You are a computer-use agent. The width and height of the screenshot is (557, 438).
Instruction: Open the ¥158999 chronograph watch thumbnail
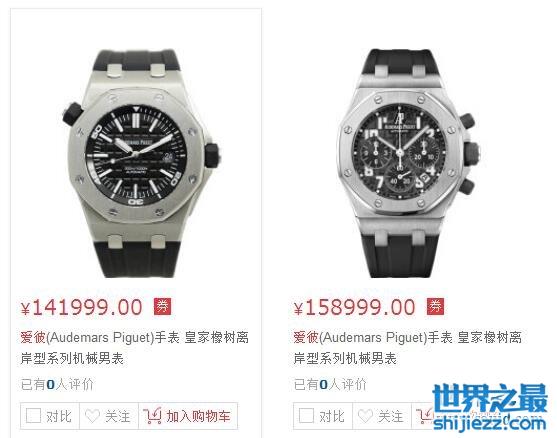[407, 163]
